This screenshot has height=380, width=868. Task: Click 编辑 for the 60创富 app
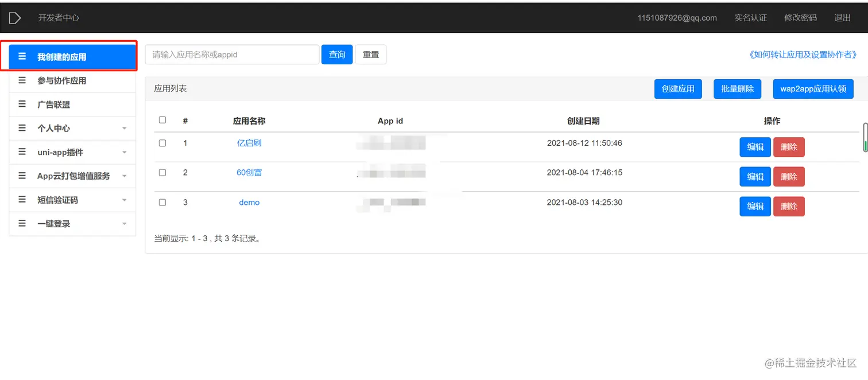click(755, 177)
